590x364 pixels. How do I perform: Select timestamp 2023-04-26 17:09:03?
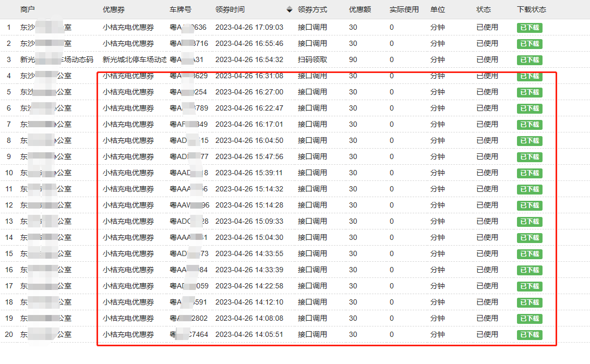pyautogui.click(x=249, y=28)
